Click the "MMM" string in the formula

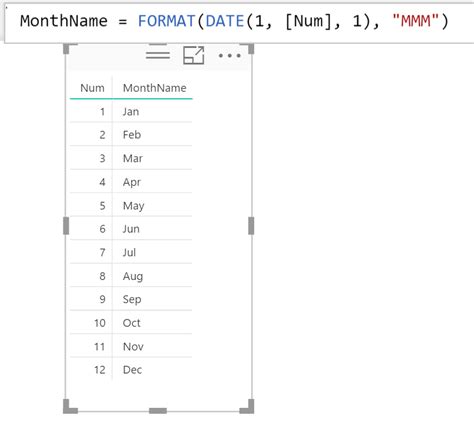[x=416, y=21]
